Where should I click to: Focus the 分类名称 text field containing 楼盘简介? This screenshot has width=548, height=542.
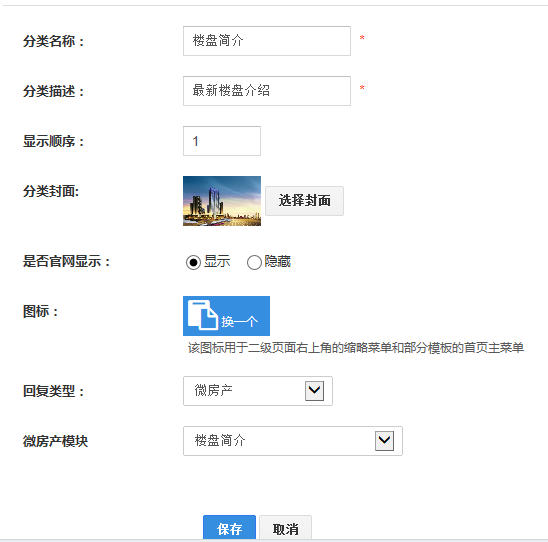[267, 41]
